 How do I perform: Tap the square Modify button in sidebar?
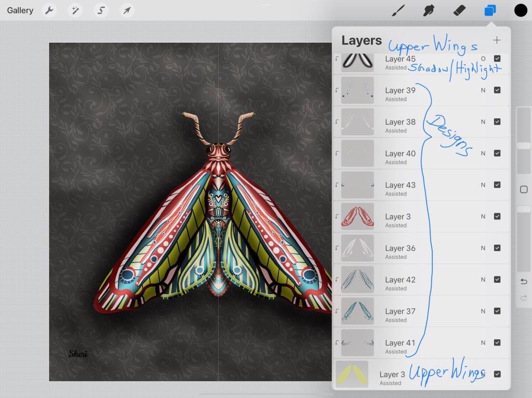point(524,189)
